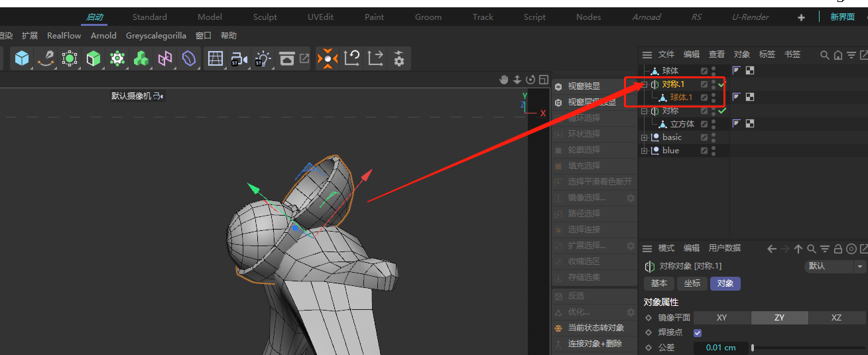Select the Cube primitive tool

[x=22, y=59]
